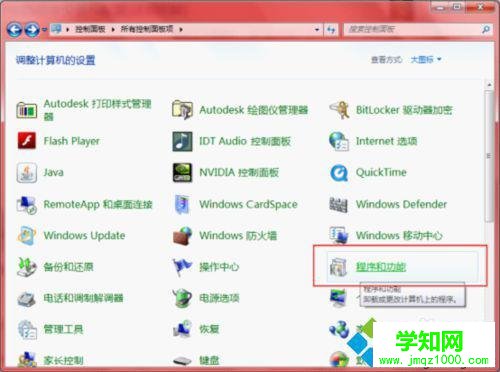Screen dimensions: 500x372
Task: Open the Flash Player icon
Action: coord(27,141)
